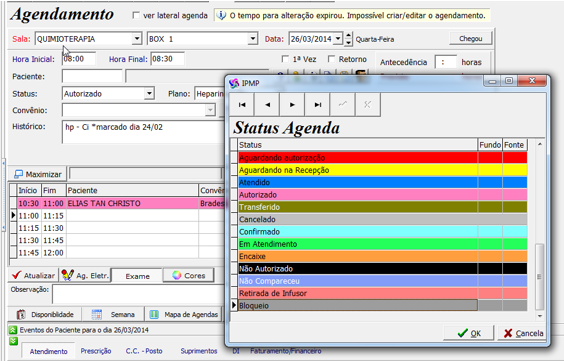Open the Status dropdown showing Autorizado
Image resolution: width=564 pixels, height=361 pixels.
click(x=149, y=93)
